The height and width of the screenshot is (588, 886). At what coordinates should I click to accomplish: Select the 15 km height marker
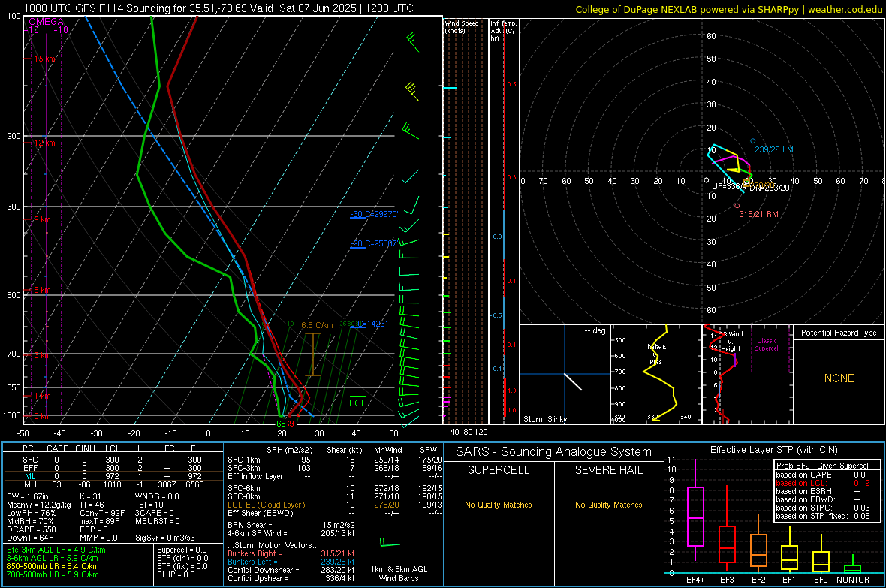point(44,59)
